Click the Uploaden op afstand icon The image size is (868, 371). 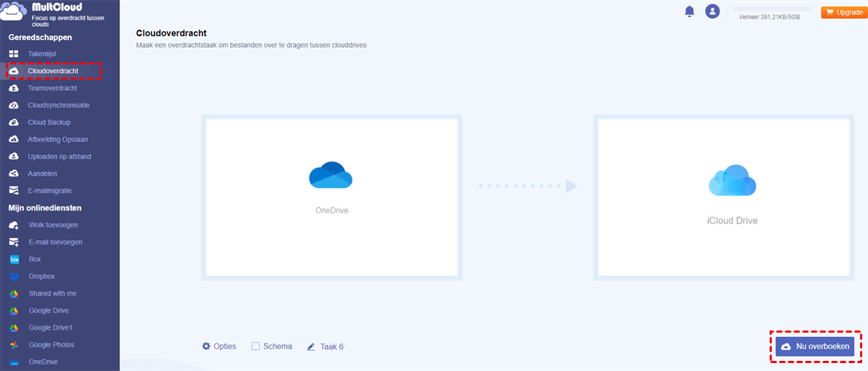click(14, 156)
